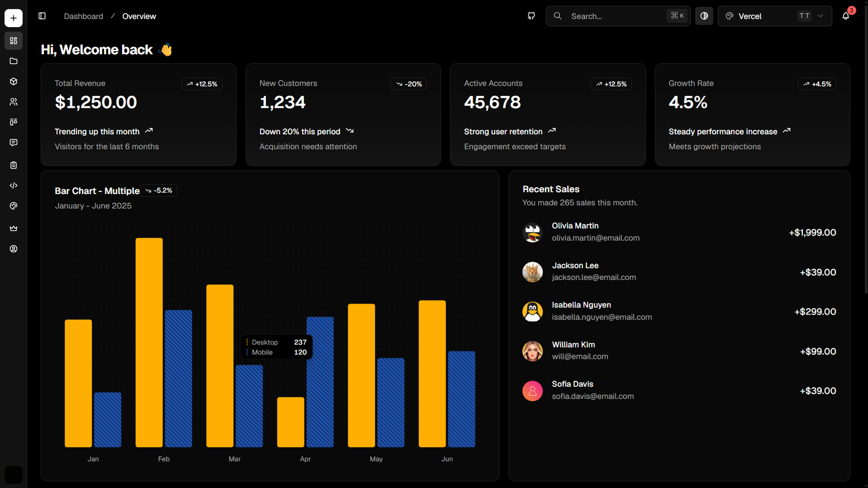868x488 pixels.
Task: Open the kanban board icon in sidebar
Action: tap(14, 122)
